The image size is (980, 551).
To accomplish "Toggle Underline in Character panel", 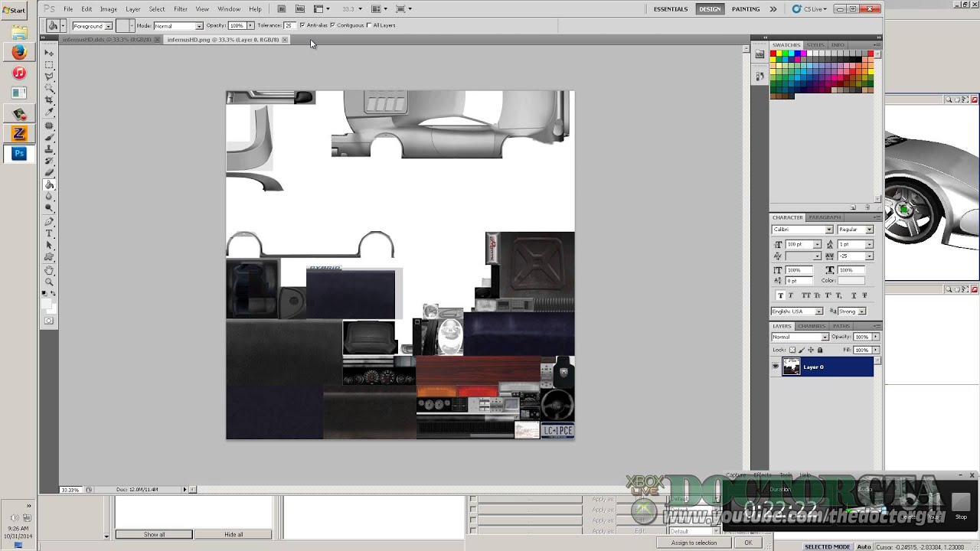I will (x=854, y=295).
